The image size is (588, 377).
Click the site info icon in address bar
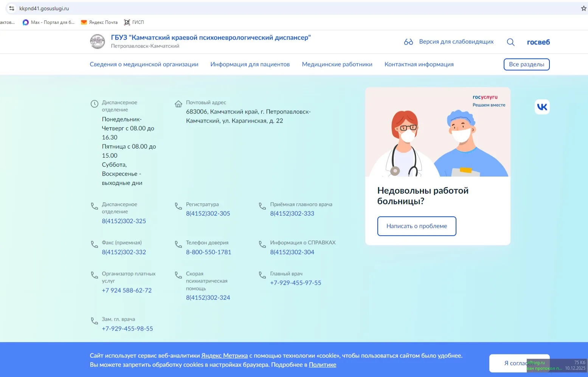[x=11, y=8]
